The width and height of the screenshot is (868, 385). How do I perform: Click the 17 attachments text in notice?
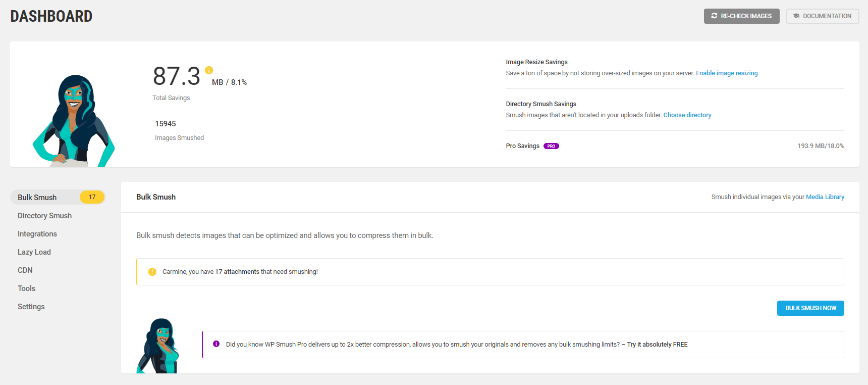(x=237, y=272)
